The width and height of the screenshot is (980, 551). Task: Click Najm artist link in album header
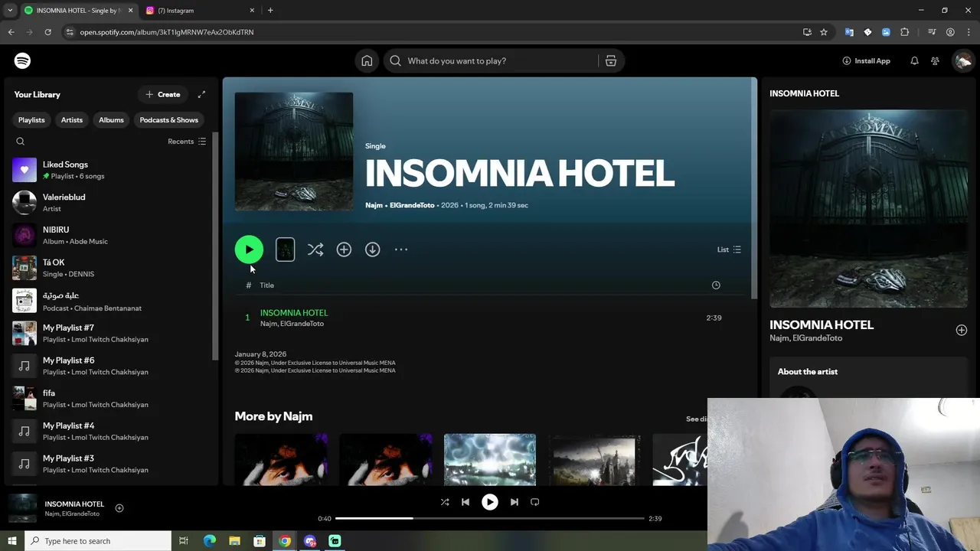click(x=374, y=205)
